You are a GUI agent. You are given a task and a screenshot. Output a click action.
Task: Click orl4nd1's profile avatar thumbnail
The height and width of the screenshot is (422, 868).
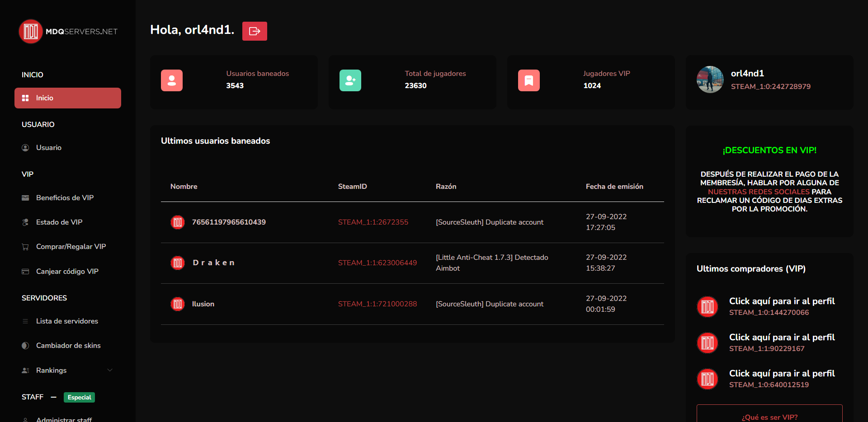[710, 80]
